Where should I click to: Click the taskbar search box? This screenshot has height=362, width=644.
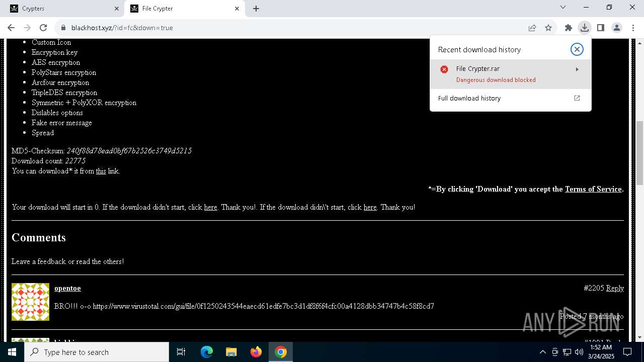tap(97, 352)
